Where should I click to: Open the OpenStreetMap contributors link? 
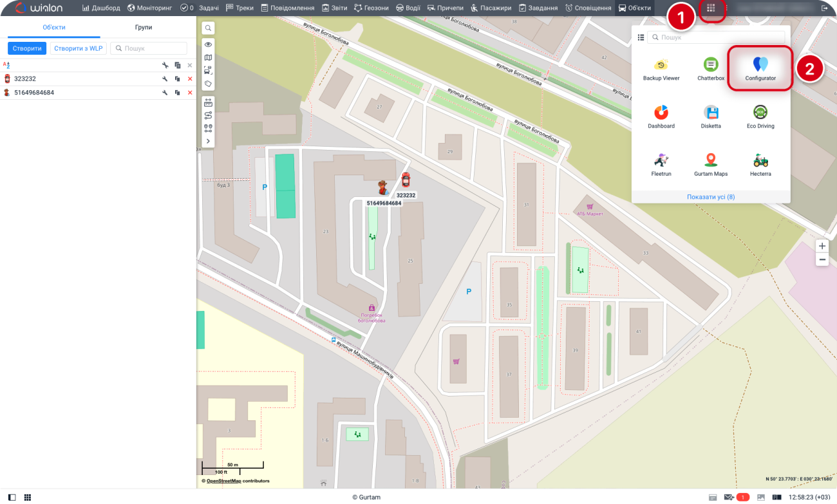[223, 481]
